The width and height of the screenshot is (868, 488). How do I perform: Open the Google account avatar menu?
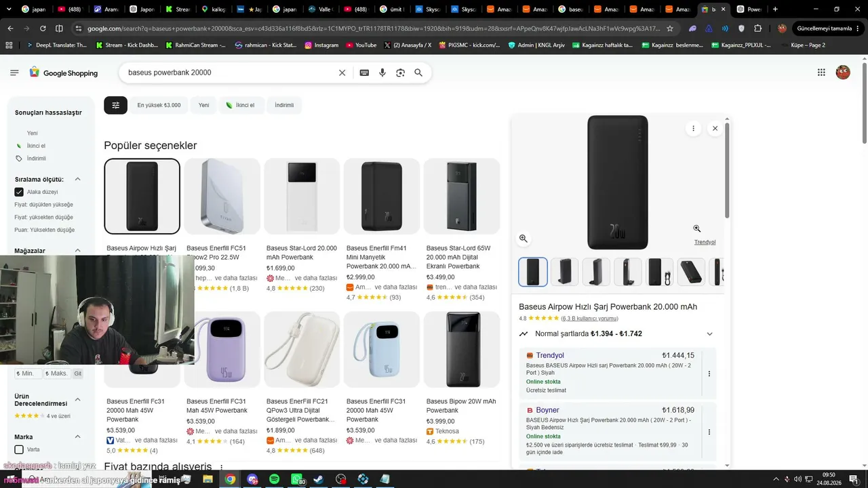coord(843,73)
